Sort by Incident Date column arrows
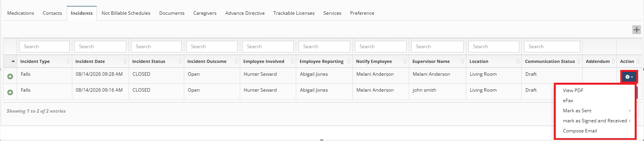644x141 pixels. point(125,61)
